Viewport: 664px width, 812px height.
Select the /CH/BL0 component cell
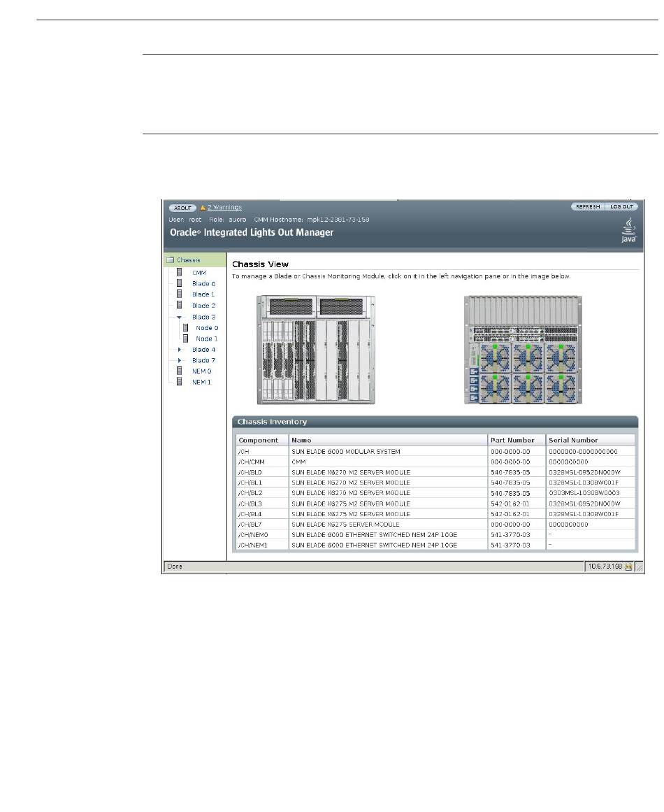coord(262,472)
